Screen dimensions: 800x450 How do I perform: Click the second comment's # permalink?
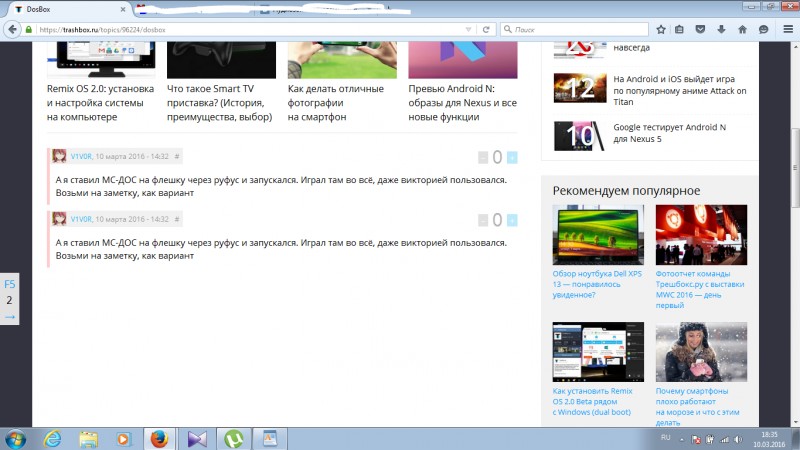point(177,219)
